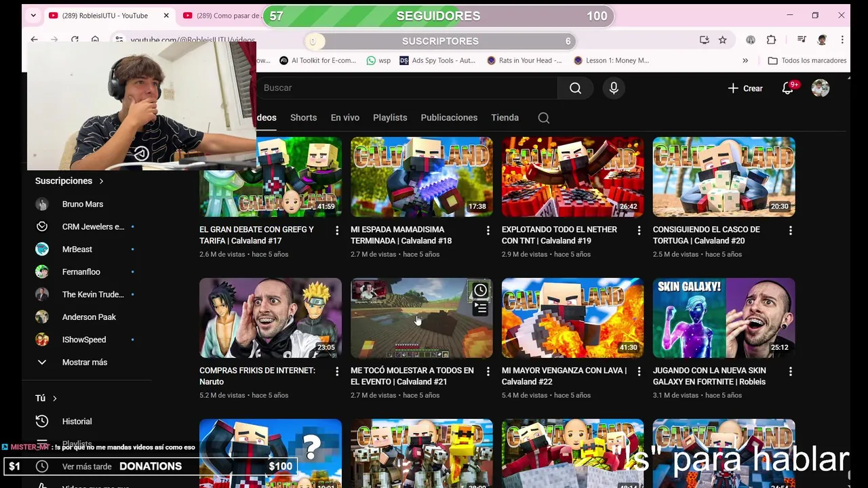Open 'Rats in Your Head' bookmark

[x=524, y=60]
